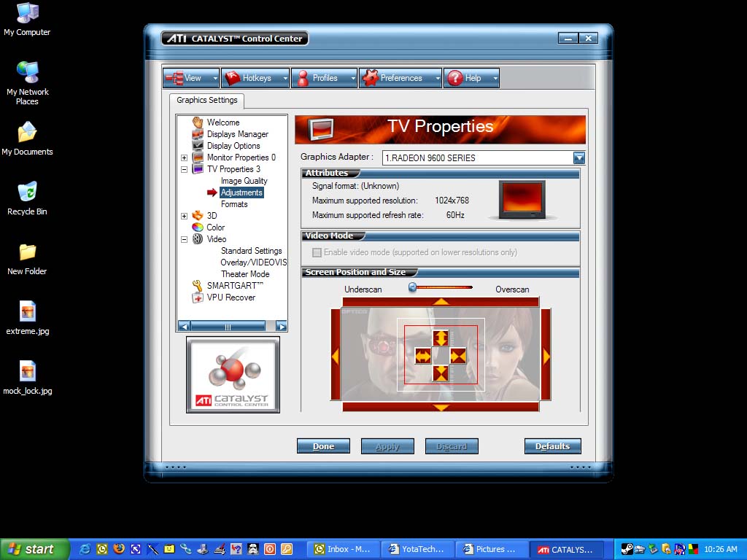
Task: Open the Graphics Adapter dropdown
Action: 578,157
